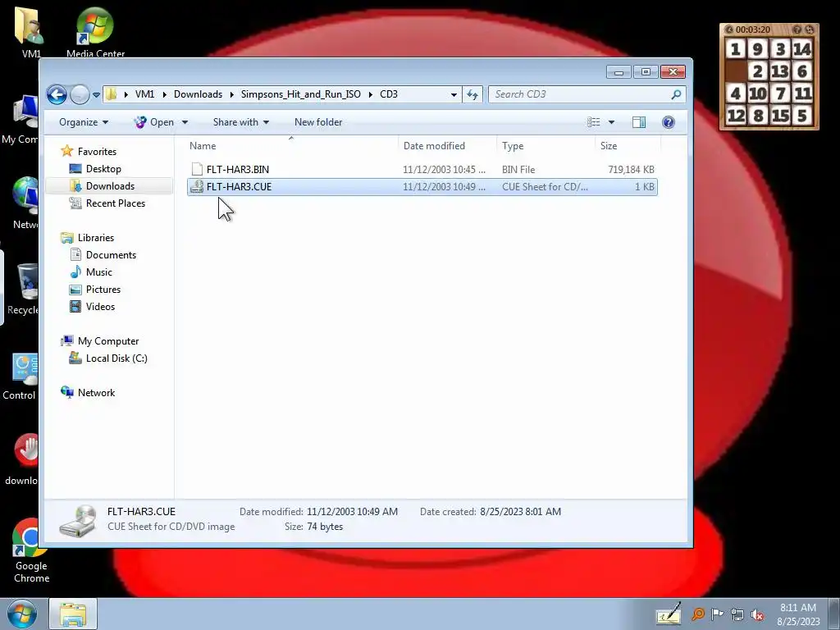Viewport: 840px width, 630px height.
Task: Click the Date modified value in details pane
Action: (x=352, y=512)
